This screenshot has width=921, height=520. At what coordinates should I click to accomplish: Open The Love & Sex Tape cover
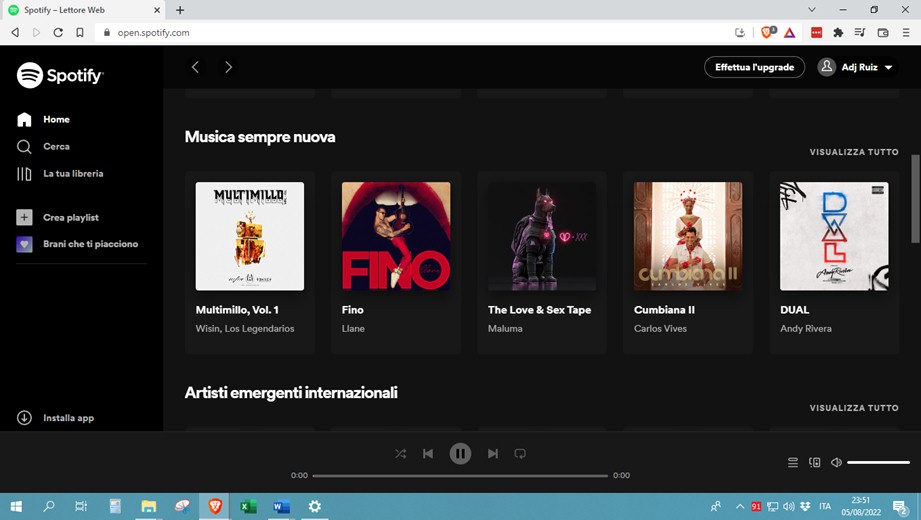tap(542, 236)
